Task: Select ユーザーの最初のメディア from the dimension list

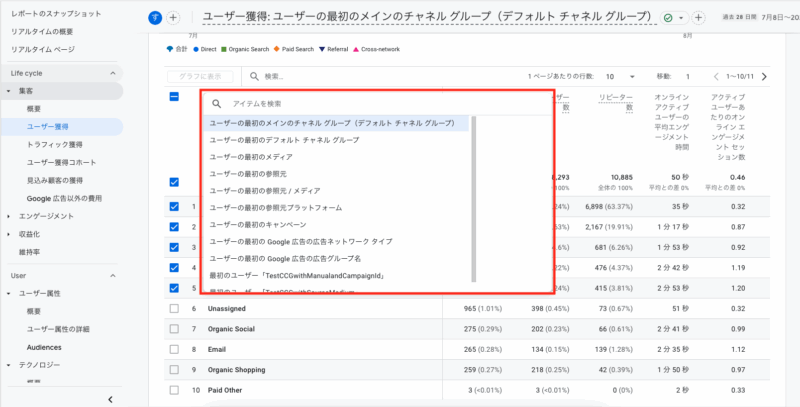Action: (251, 157)
